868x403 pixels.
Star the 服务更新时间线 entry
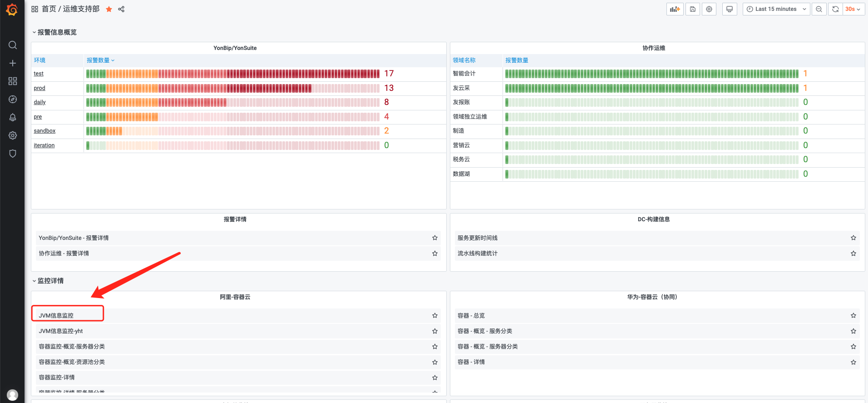pos(853,238)
